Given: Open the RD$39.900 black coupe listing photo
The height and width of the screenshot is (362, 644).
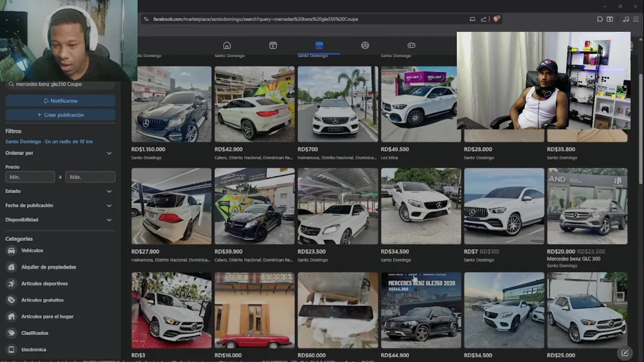Looking at the screenshot, I should point(255,206).
